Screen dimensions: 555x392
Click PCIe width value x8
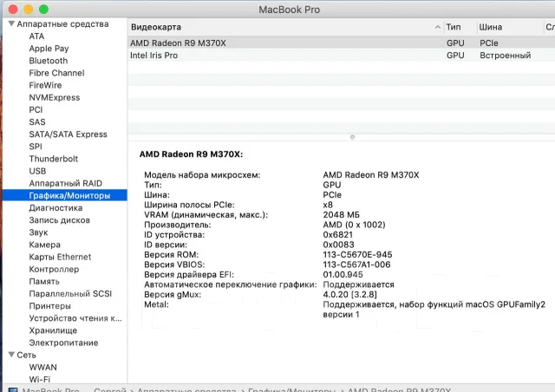328,205
